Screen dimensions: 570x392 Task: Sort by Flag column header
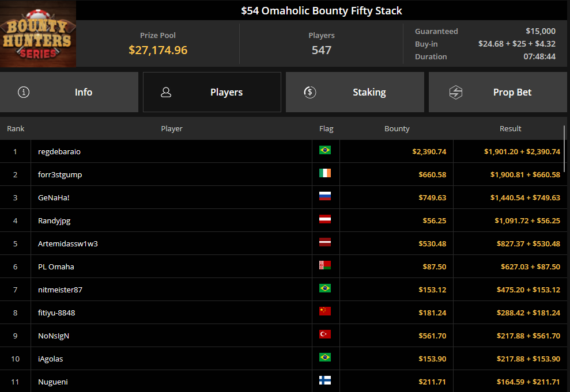[326, 128]
